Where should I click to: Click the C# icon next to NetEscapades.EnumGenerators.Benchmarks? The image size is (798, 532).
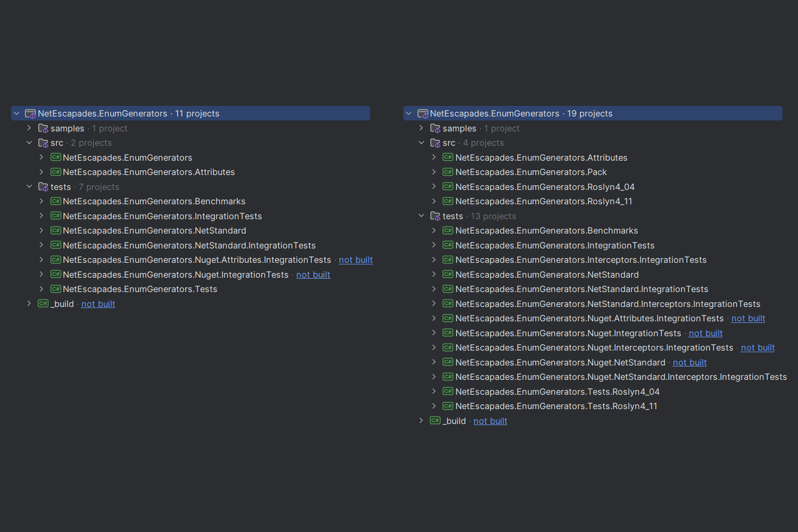pos(55,201)
